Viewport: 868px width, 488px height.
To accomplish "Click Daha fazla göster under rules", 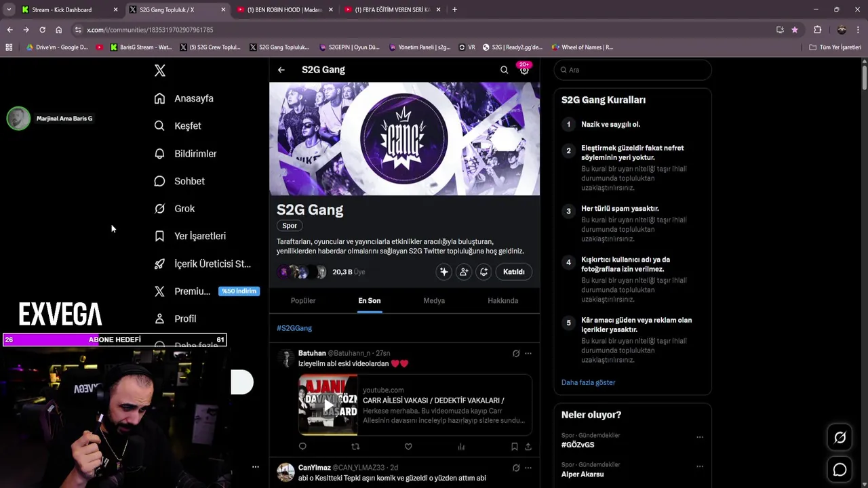I will [588, 382].
